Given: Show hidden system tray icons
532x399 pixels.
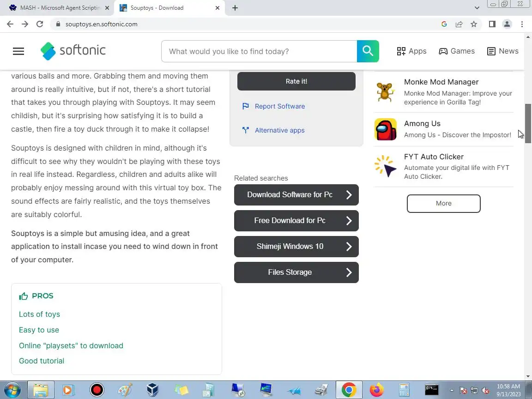Looking at the screenshot, I should [452, 390].
